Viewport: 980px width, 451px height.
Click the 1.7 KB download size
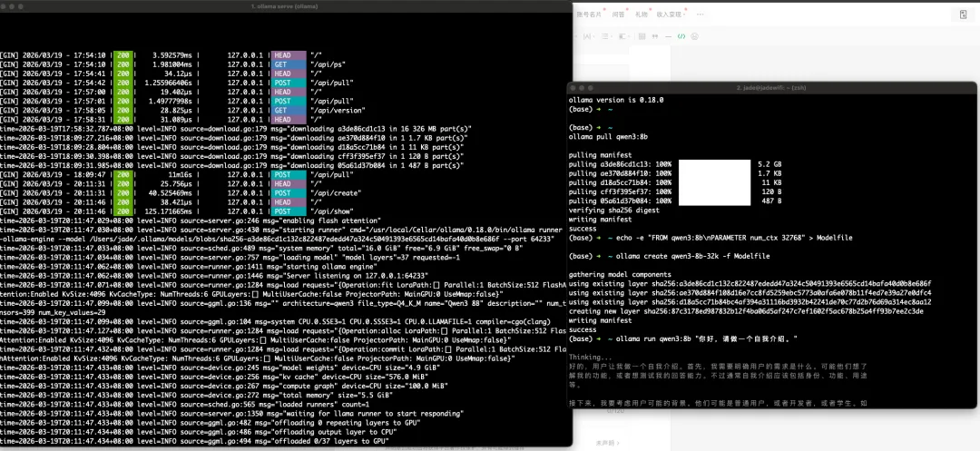point(769,173)
